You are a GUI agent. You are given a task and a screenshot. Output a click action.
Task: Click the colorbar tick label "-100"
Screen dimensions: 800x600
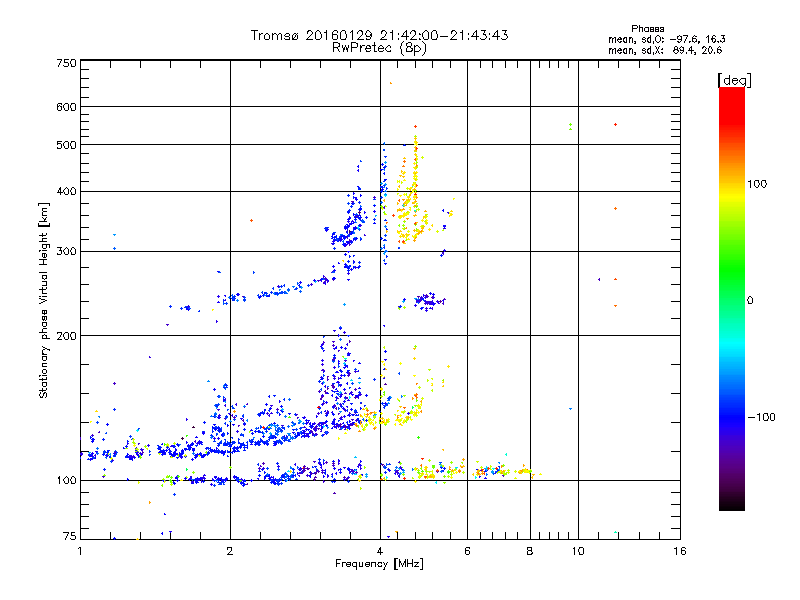[x=761, y=417]
